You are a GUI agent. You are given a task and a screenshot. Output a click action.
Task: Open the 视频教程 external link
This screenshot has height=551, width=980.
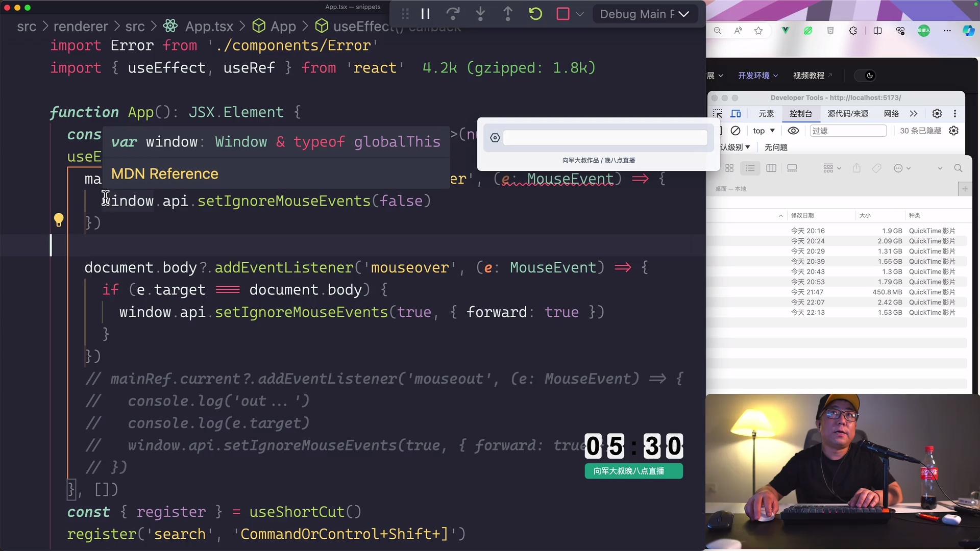[811, 76]
